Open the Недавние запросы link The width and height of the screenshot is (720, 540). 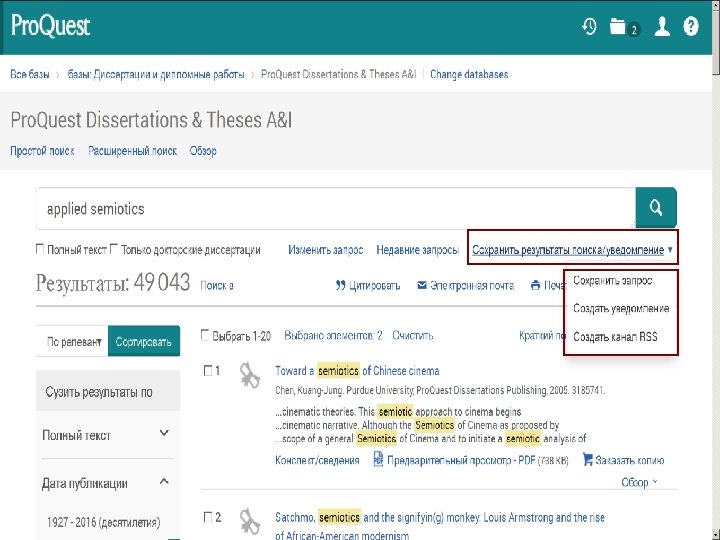417,250
